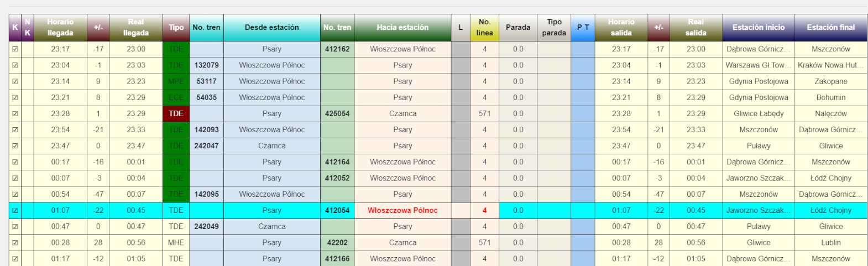Select the Tipo parada column header

(553, 27)
